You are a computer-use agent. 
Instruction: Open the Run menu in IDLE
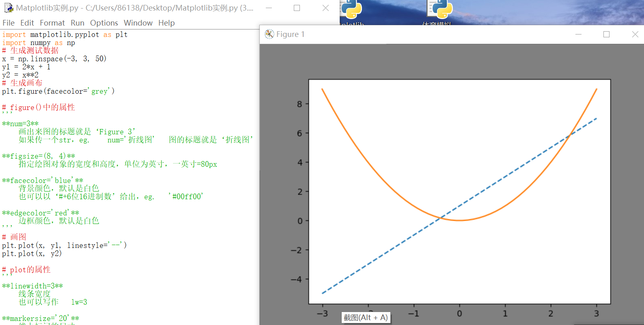coord(78,23)
